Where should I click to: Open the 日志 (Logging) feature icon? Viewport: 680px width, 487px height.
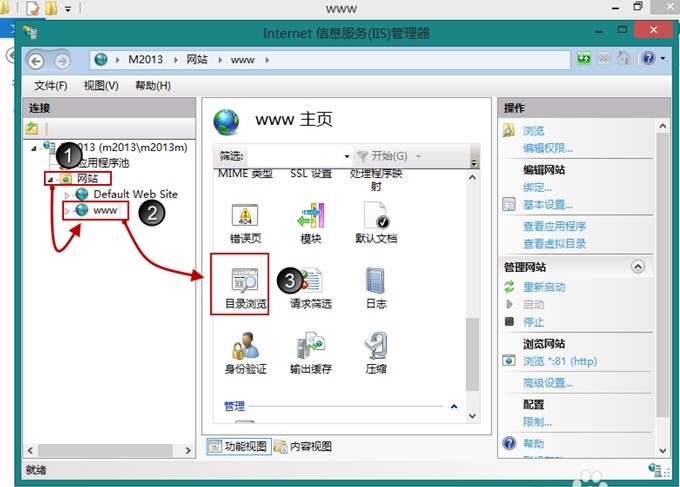(x=376, y=288)
